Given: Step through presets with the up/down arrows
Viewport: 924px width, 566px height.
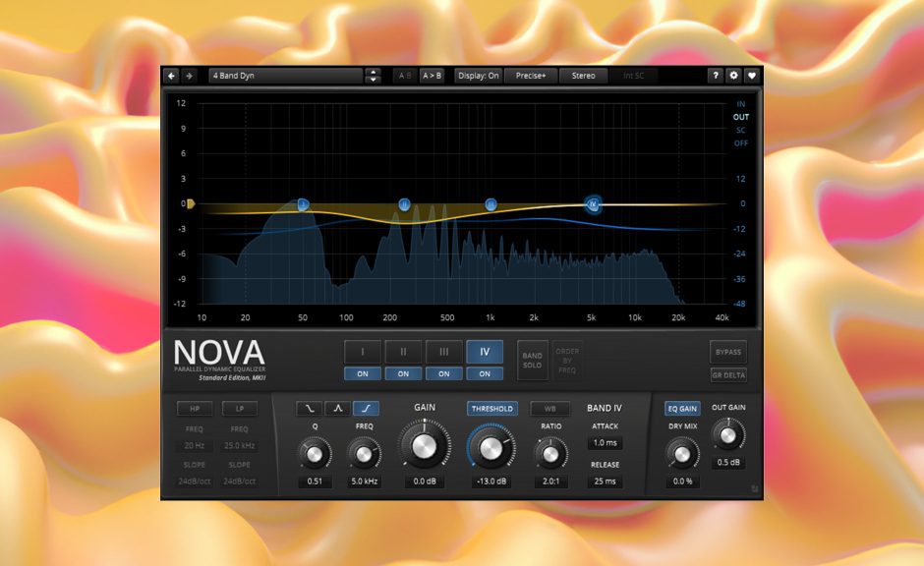Looking at the screenshot, I should (373, 76).
